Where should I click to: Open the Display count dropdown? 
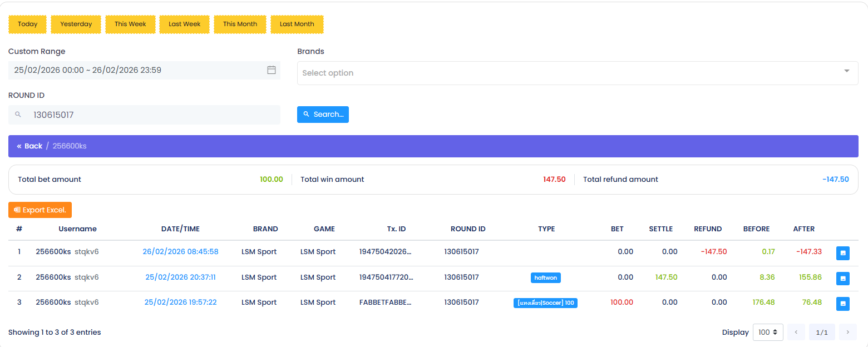[767, 332]
